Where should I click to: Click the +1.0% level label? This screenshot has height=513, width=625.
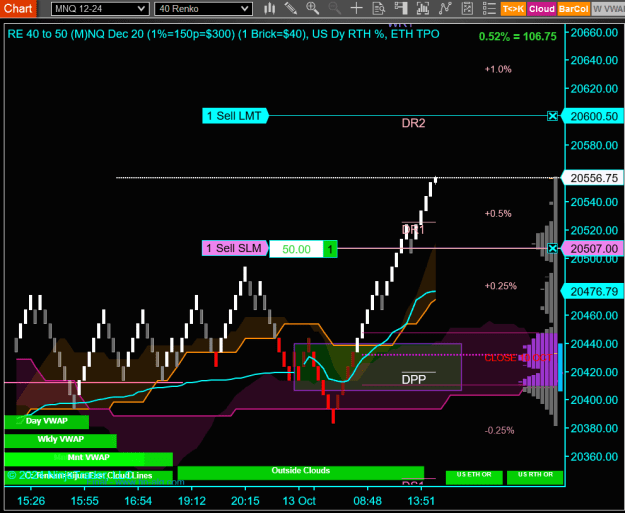498,69
